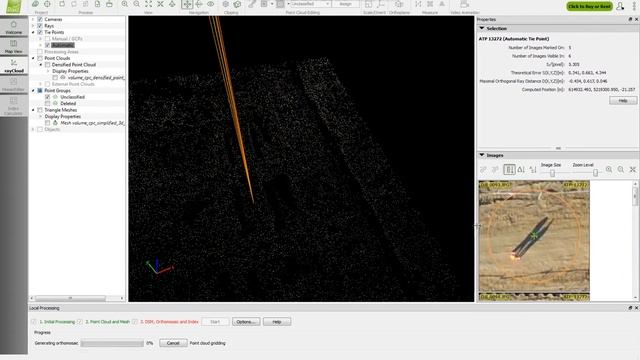The height and width of the screenshot is (360, 640).
Task: Toggle the Triangle Meshes checkbox
Action: (x=40, y=110)
